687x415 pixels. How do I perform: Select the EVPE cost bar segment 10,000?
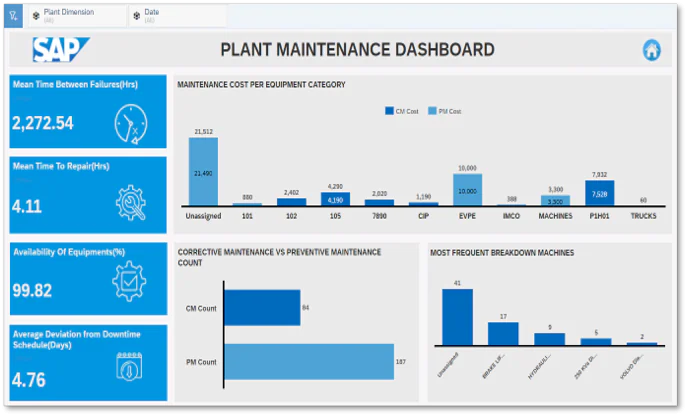(x=467, y=190)
